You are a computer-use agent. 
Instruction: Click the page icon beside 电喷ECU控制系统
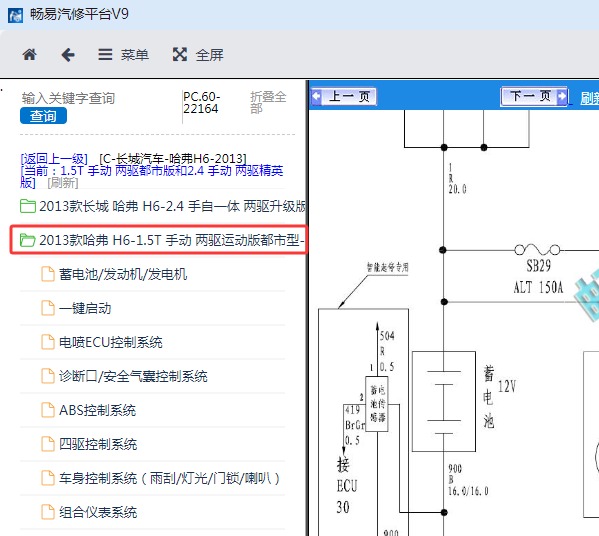tap(48, 342)
